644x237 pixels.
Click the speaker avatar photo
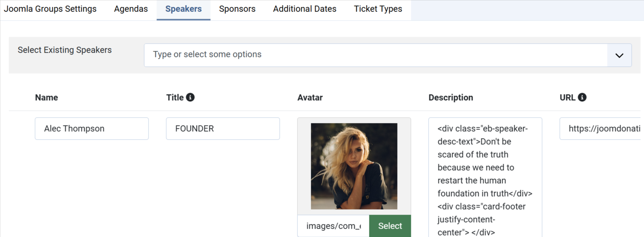(354, 166)
